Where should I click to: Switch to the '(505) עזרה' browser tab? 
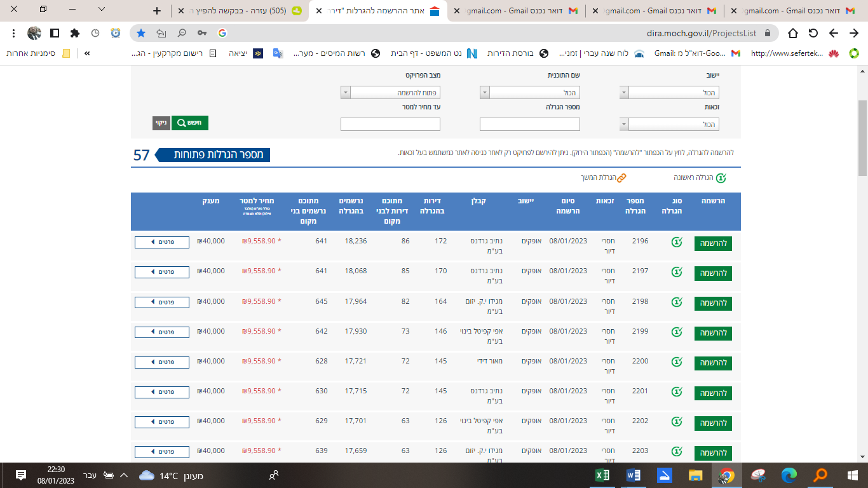tap(248, 11)
